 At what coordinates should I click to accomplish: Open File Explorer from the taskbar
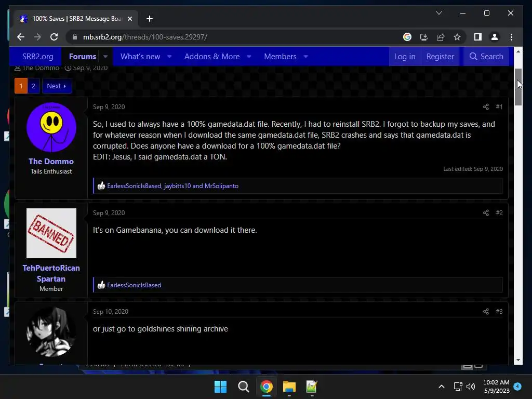[x=289, y=387]
